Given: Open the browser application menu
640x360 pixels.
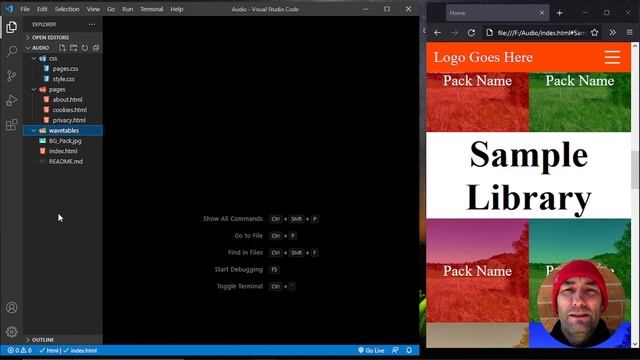Looking at the screenshot, I should (629, 33).
